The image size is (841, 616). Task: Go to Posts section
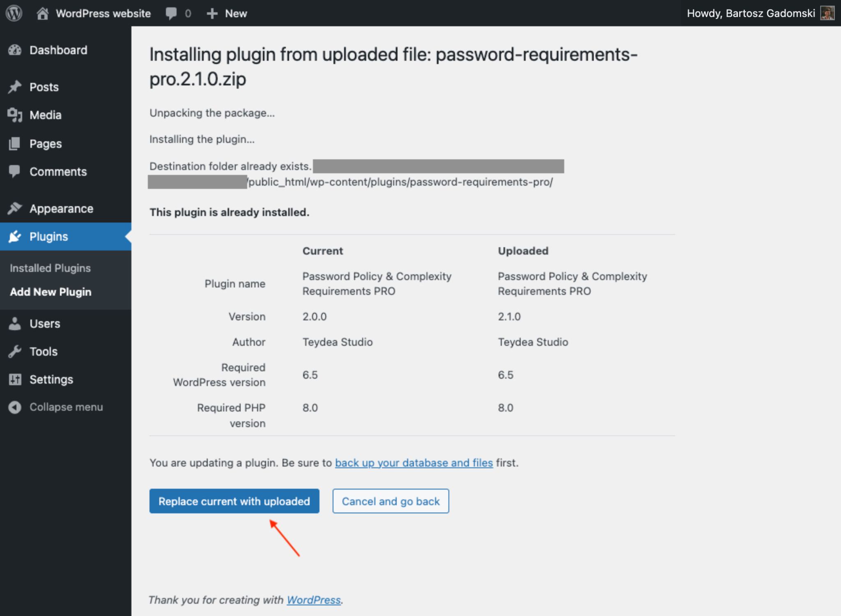click(44, 87)
